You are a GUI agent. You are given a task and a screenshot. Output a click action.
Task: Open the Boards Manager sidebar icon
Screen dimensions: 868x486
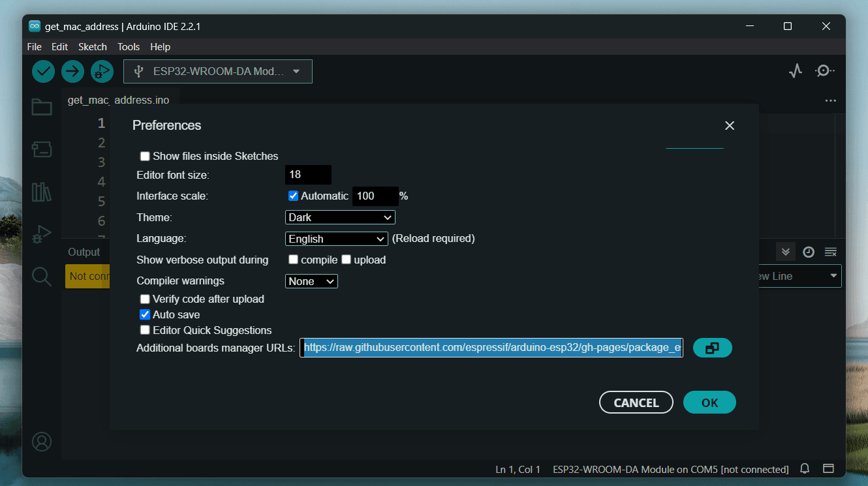42,149
